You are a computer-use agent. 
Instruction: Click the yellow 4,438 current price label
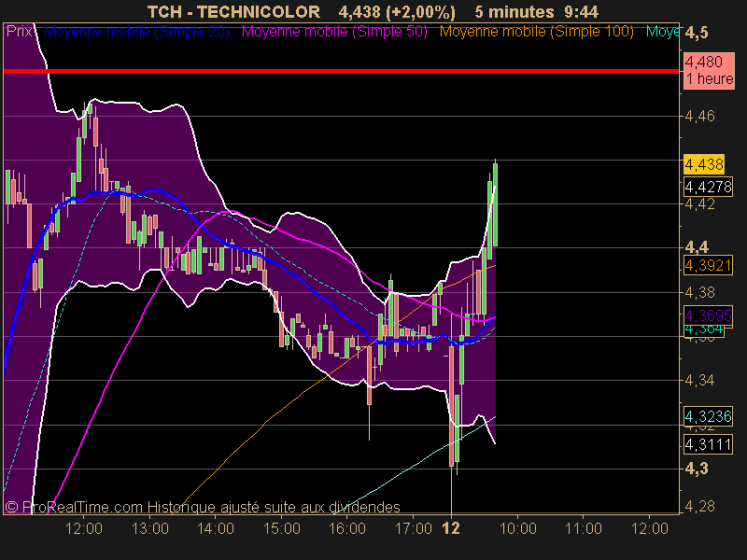click(704, 164)
